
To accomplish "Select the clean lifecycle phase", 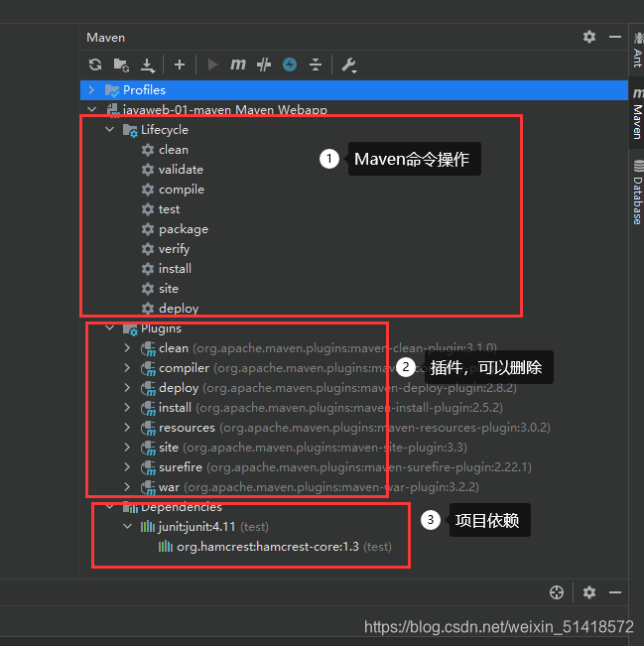I will 174,150.
